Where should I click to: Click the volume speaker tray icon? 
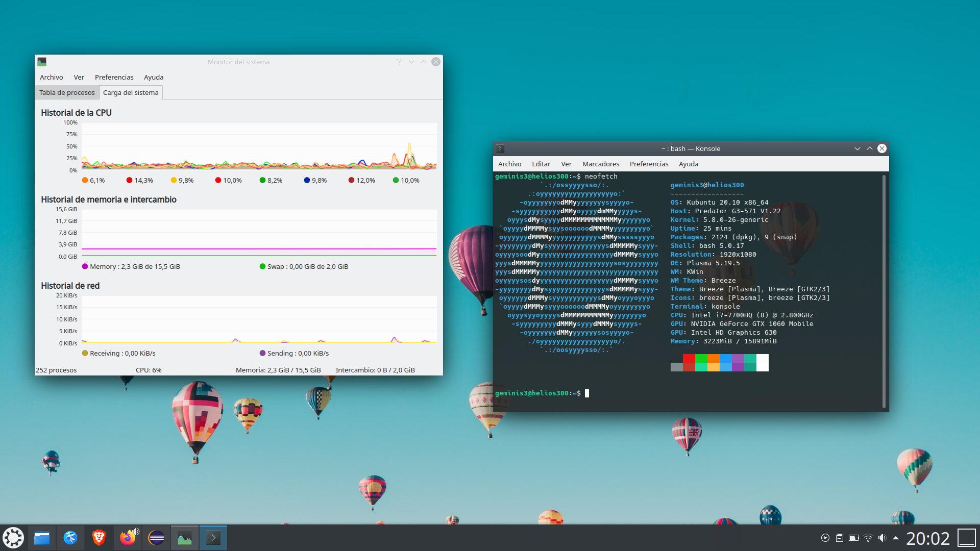click(x=882, y=538)
